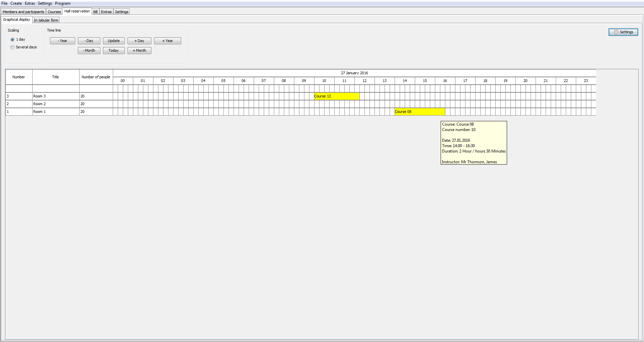Open the File menu

4,3
